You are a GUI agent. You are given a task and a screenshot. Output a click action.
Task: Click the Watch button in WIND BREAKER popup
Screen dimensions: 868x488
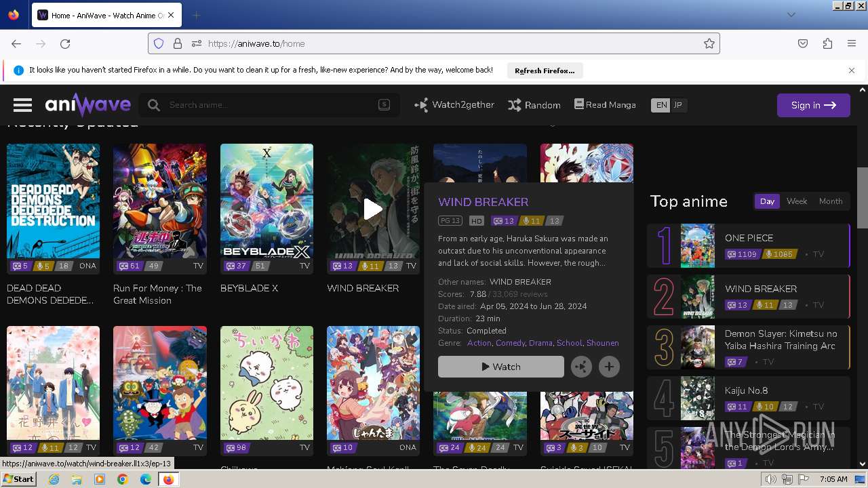point(501,367)
